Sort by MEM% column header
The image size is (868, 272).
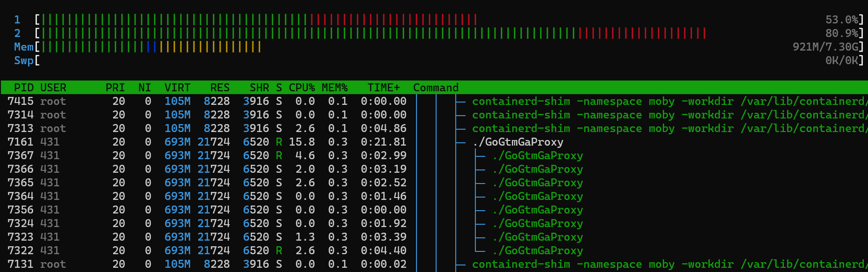[x=335, y=88]
